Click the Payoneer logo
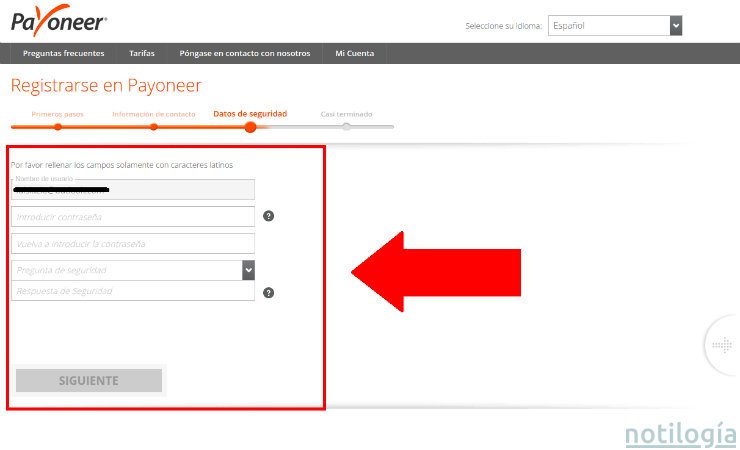The image size is (740, 450). (59, 21)
